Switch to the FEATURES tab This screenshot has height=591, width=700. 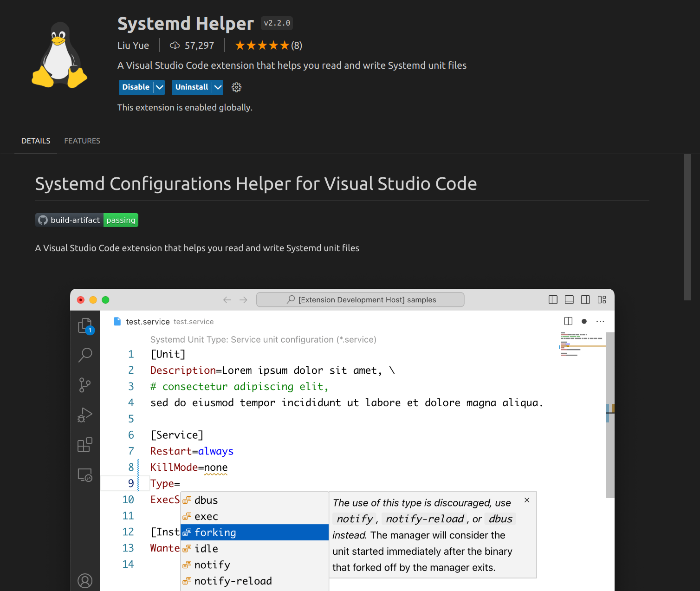point(82,141)
